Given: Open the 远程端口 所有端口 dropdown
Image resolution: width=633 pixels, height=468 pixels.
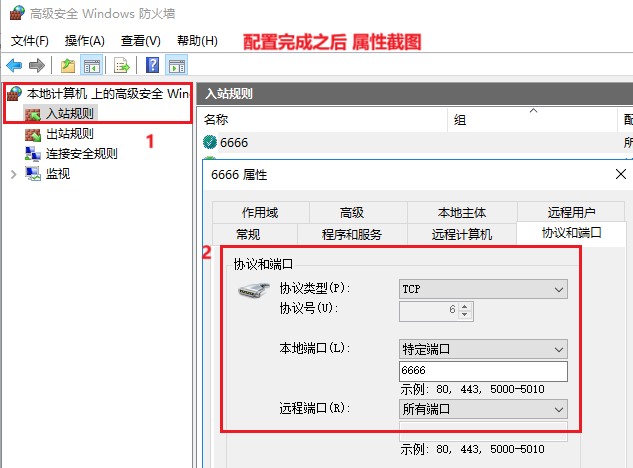Looking at the screenshot, I should pyautogui.click(x=483, y=409).
